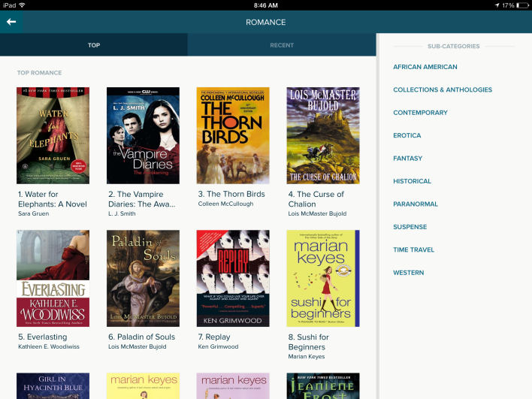
Task: Open Collections & Anthologies sub-category
Action: coord(443,90)
